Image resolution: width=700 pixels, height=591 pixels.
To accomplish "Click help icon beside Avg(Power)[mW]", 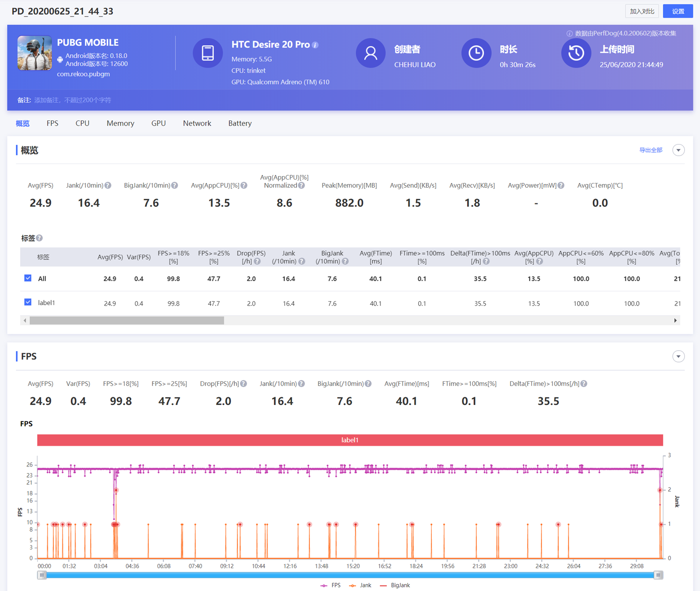I will pyautogui.click(x=561, y=186).
